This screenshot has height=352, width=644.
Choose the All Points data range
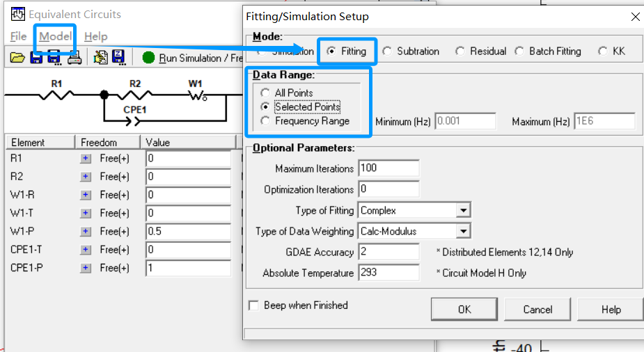tap(265, 93)
